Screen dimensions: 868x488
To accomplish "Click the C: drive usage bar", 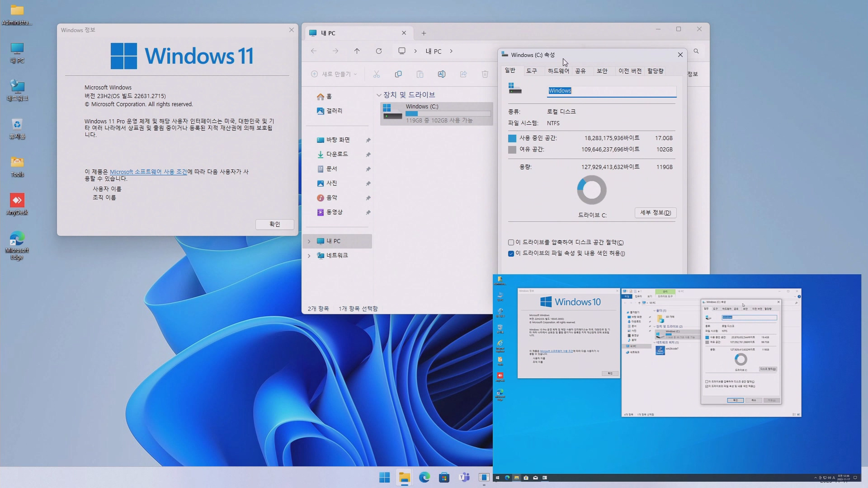I will pos(448,114).
